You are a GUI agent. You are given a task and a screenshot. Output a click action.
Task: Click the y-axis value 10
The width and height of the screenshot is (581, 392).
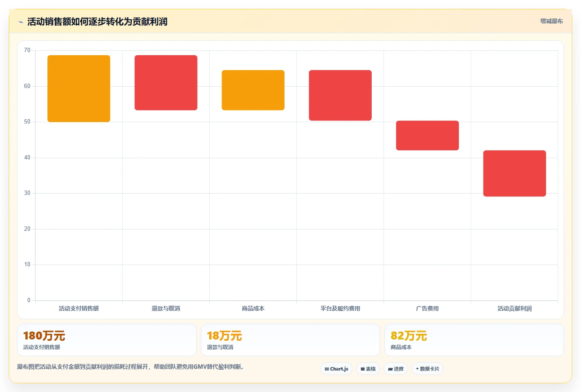27,265
